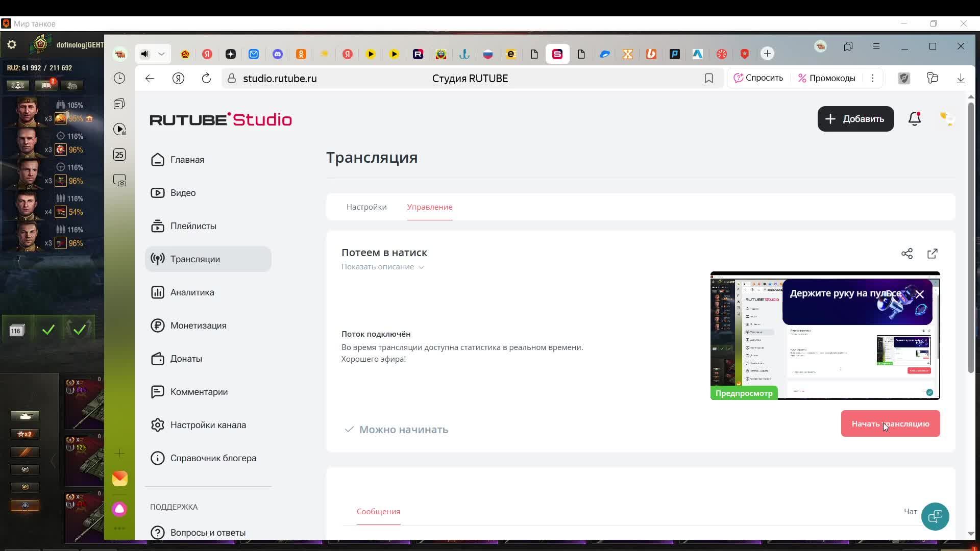Open Промокоды in the address bar
The image size is (980, 551).
pyautogui.click(x=827, y=78)
